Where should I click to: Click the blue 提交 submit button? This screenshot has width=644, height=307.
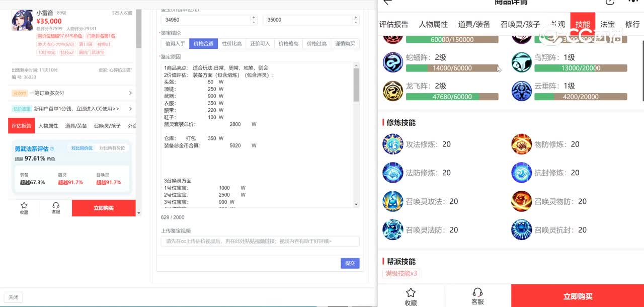tap(350, 263)
